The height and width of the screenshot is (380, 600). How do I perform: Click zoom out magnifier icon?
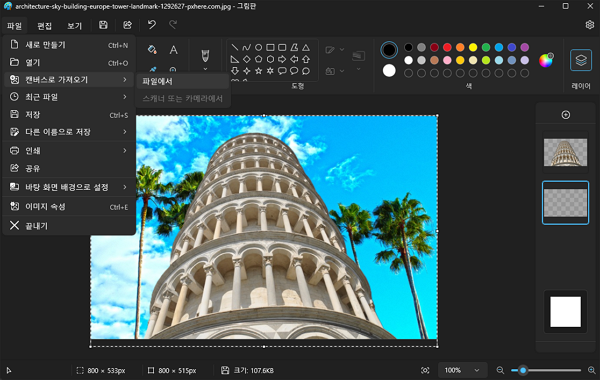tap(500, 370)
